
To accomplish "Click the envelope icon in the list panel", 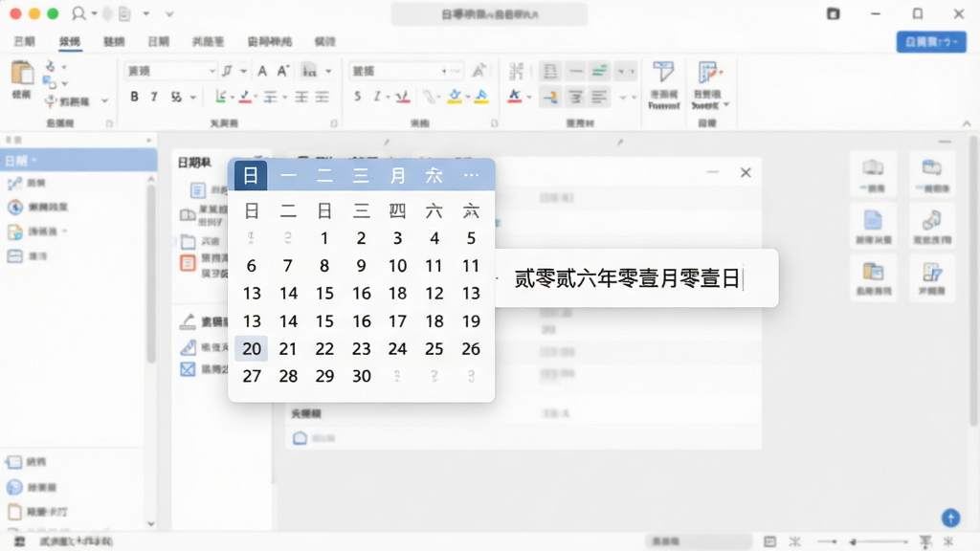I will 188,369.
